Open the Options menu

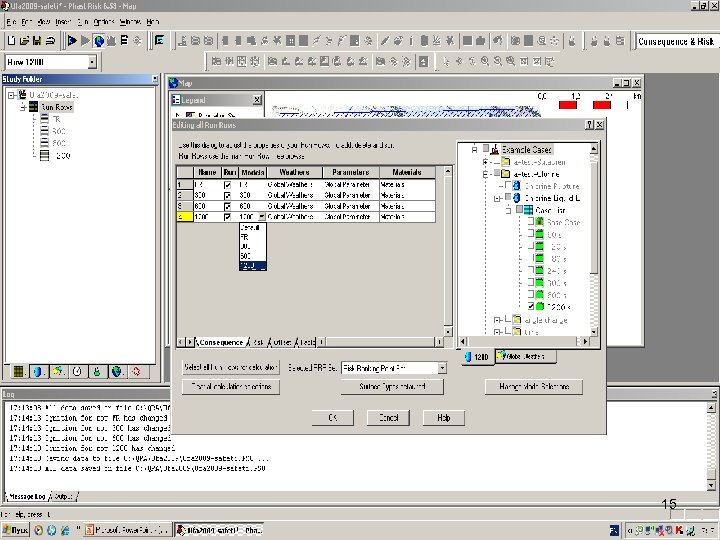[104, 22]
